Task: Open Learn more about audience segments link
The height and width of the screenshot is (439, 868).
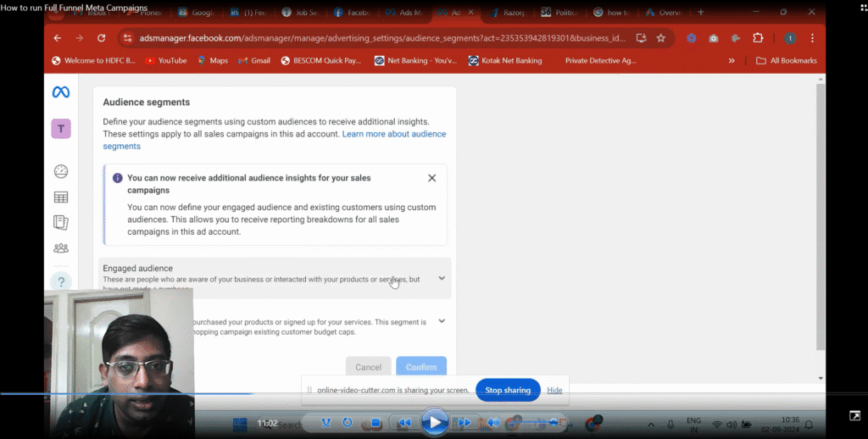Action: tap(393, 134)
